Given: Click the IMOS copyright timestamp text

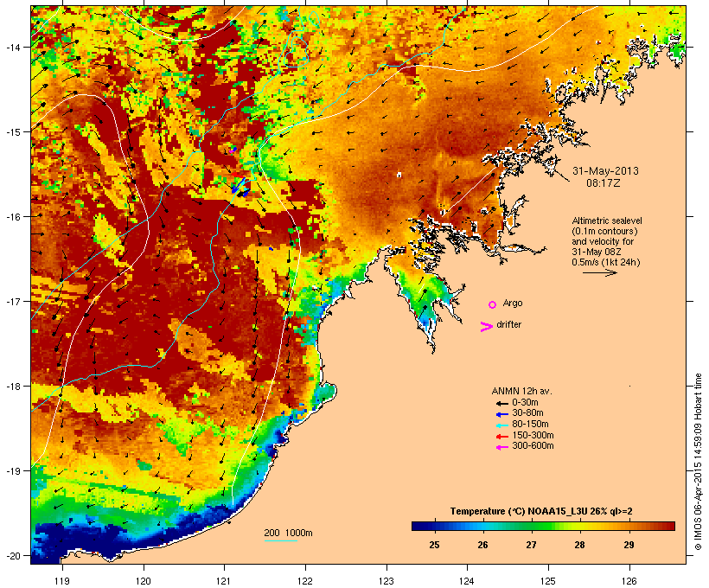Looking at the screenshot, I should tap(698, 462).
